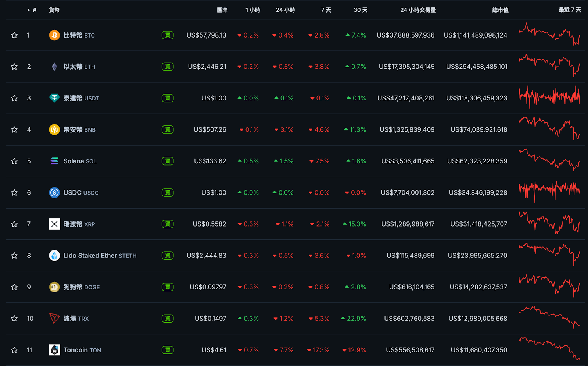Image resolution: width=588 pixels, height=366 pixels.
Task: Star the TRX row as favorite
Action: click(14, 318)
